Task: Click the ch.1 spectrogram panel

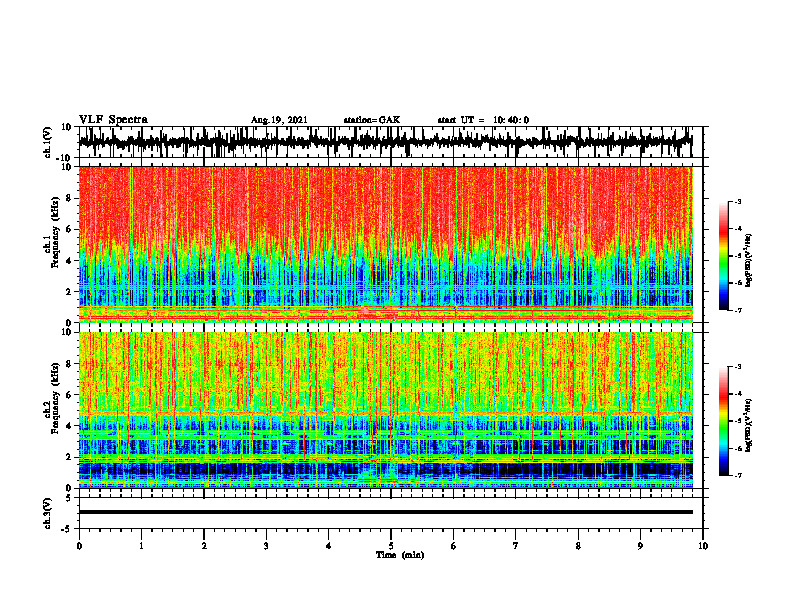Action: click(385, 244)
